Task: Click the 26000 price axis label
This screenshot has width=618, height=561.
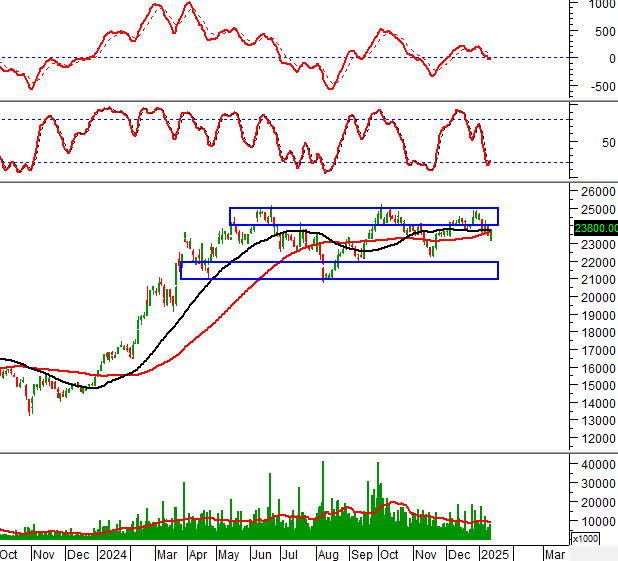Action: click(596, 191)
